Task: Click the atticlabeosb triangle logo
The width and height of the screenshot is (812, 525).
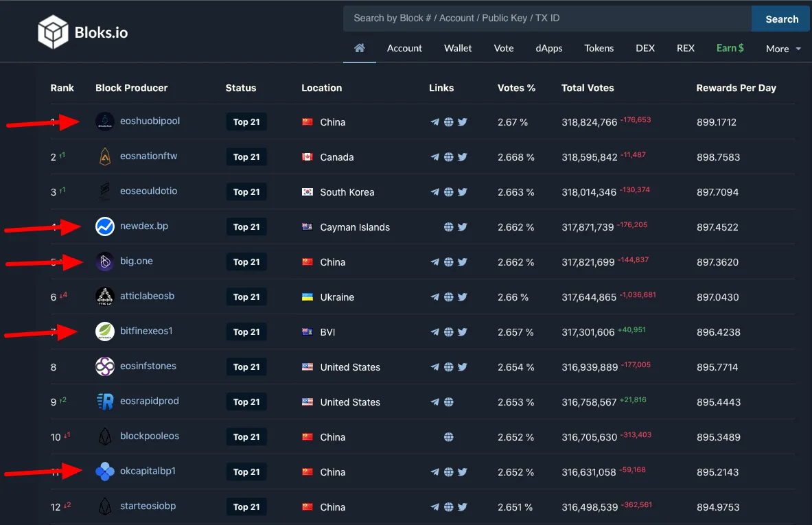Action: click(x=104, y=296)
